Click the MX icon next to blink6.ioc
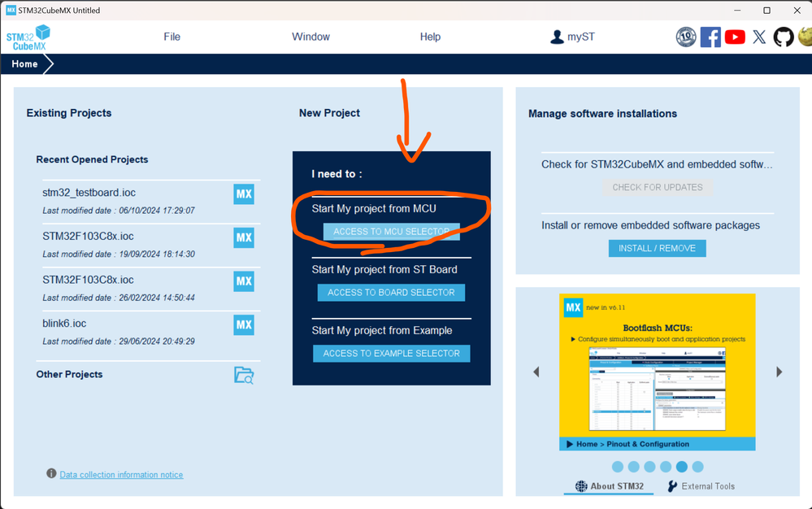The width and height of the screenshot is (812, 509). 244,324
